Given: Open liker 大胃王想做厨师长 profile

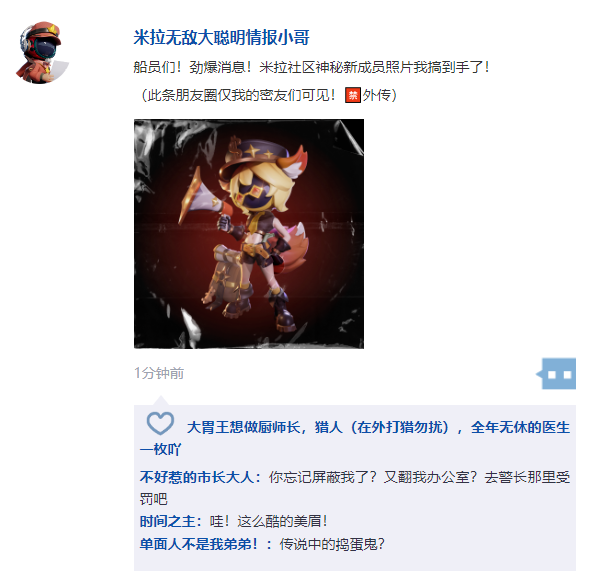Looking at the screenshot, I should (244, 428).
